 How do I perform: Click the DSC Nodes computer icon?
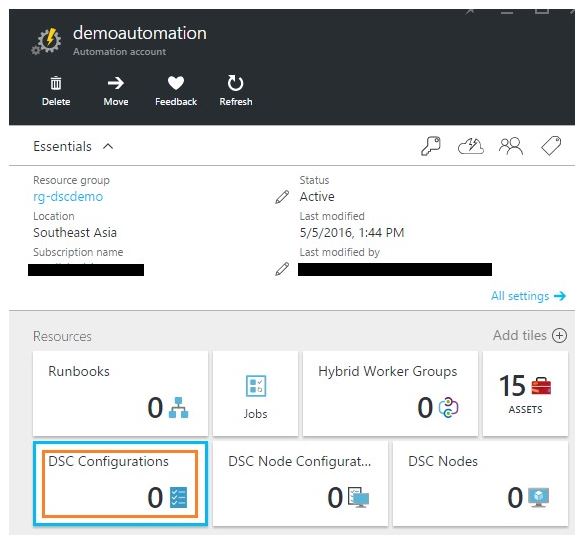point(539,498)
